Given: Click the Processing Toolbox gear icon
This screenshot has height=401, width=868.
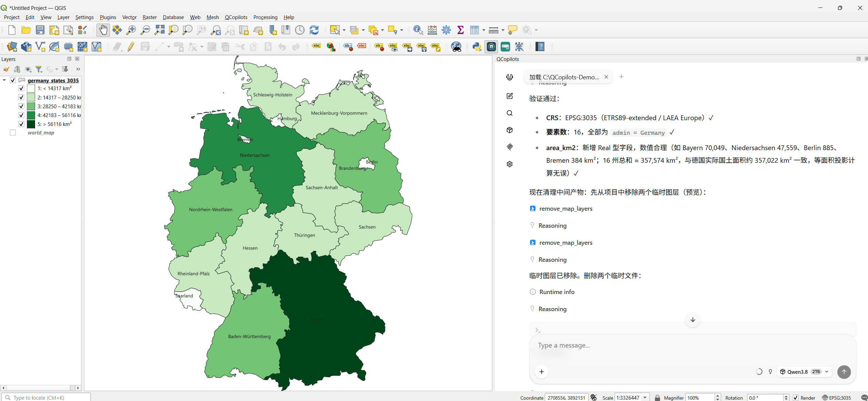Looking at the screenshot, I should click(x=446, y=30).
